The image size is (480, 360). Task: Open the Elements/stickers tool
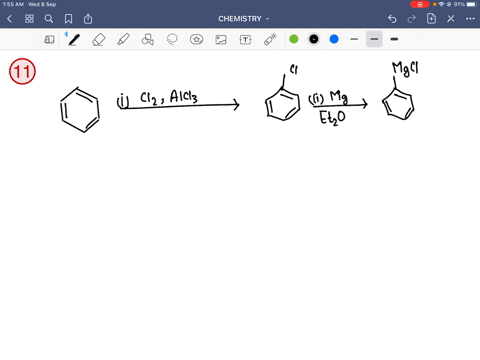click(x=196, y=40)
